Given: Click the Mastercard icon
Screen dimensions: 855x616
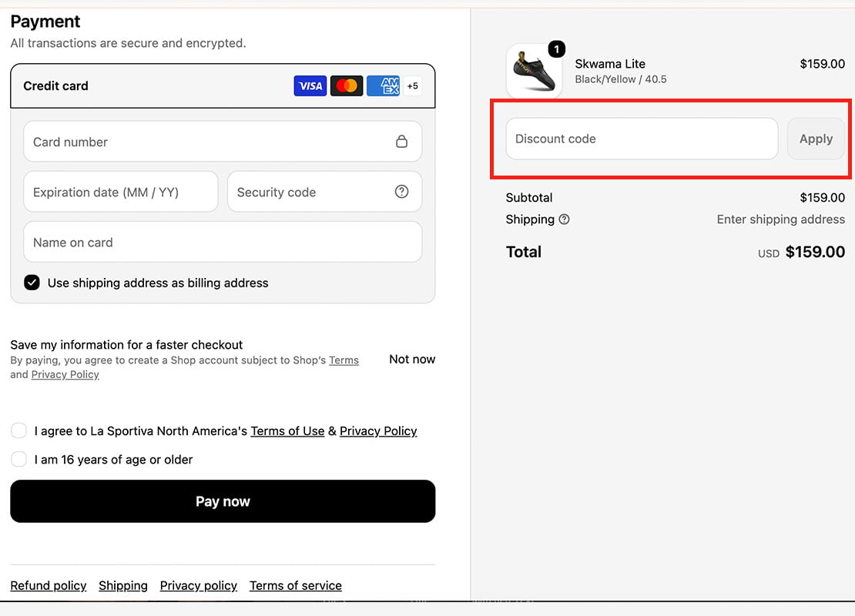Looking at the screenshot, I should point(347,85).
